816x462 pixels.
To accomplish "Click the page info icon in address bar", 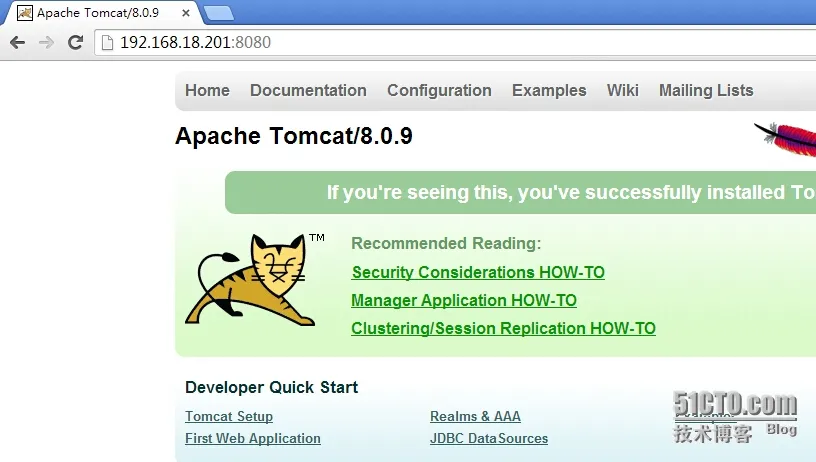I will pyautogui.click(x=107, y=43).
